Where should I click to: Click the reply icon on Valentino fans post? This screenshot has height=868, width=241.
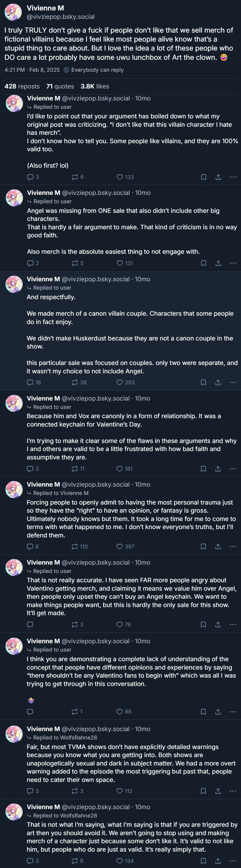30,712
